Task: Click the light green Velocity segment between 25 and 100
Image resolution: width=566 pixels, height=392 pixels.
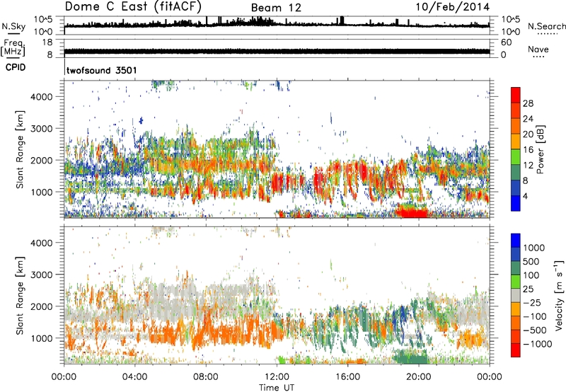Action: tap(516, 282)
